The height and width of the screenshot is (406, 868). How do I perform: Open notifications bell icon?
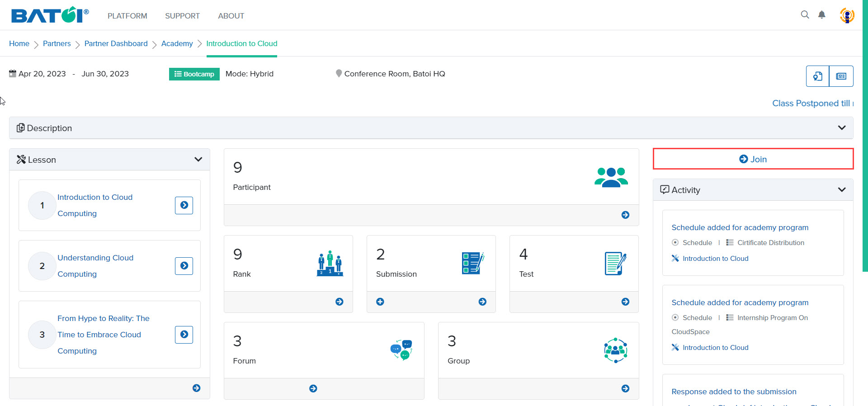coord(822,14)
